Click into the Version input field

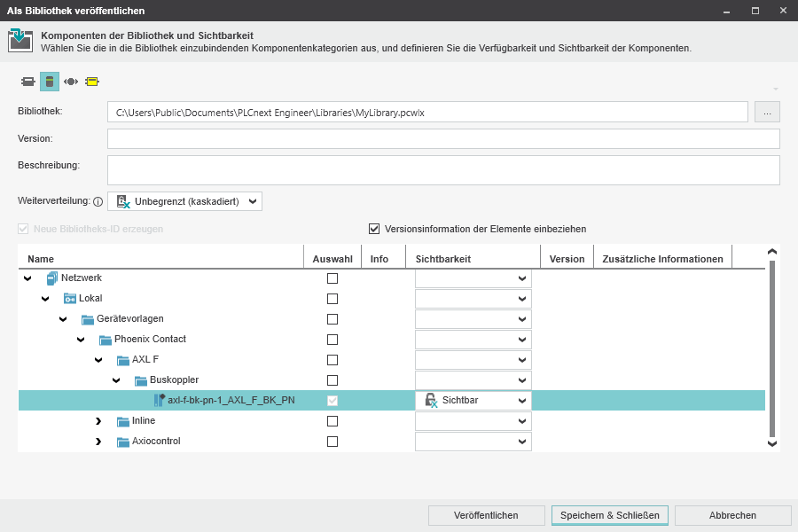click(x=443, y=139)
